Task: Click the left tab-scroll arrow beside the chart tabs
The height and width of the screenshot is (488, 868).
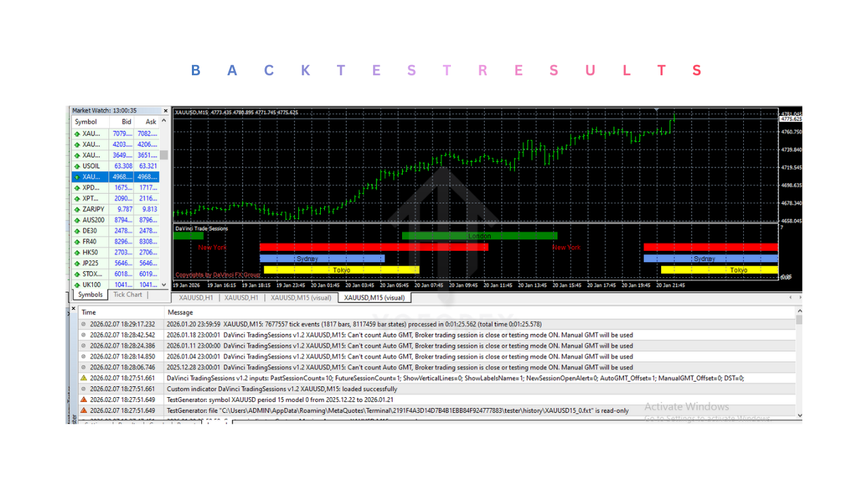Action: [789, 297]
